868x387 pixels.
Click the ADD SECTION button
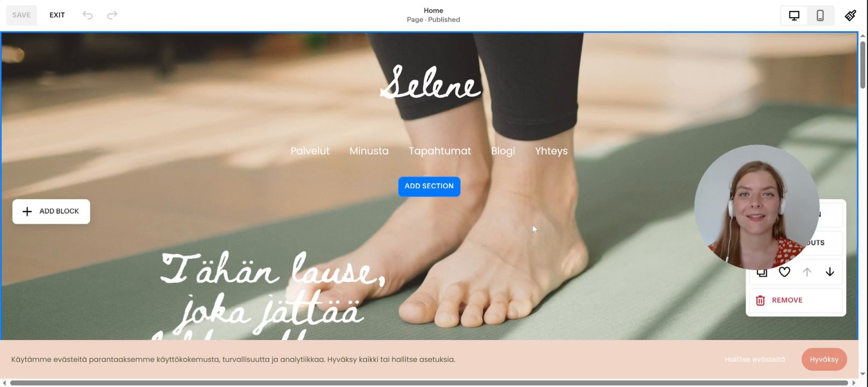pos(429,186)
